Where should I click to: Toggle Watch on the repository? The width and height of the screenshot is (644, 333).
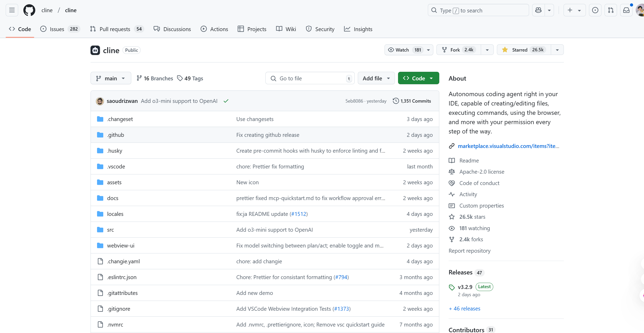click(402, 50)
